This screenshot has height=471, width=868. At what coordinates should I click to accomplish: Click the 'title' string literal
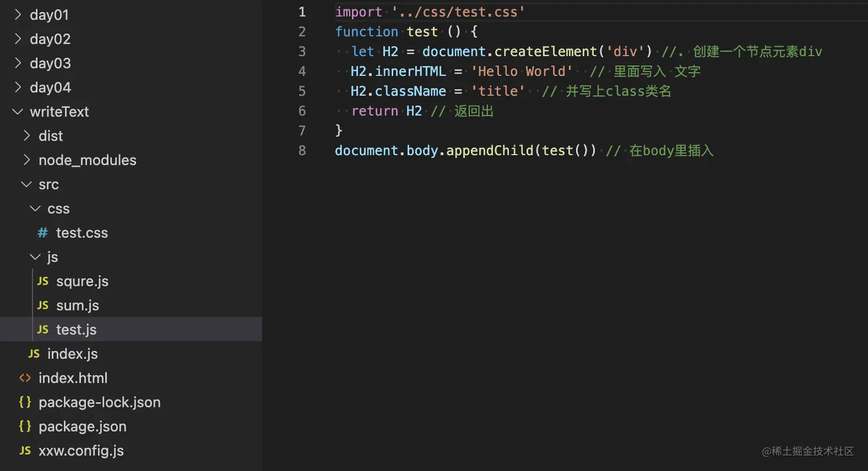(x=498, y=91)
